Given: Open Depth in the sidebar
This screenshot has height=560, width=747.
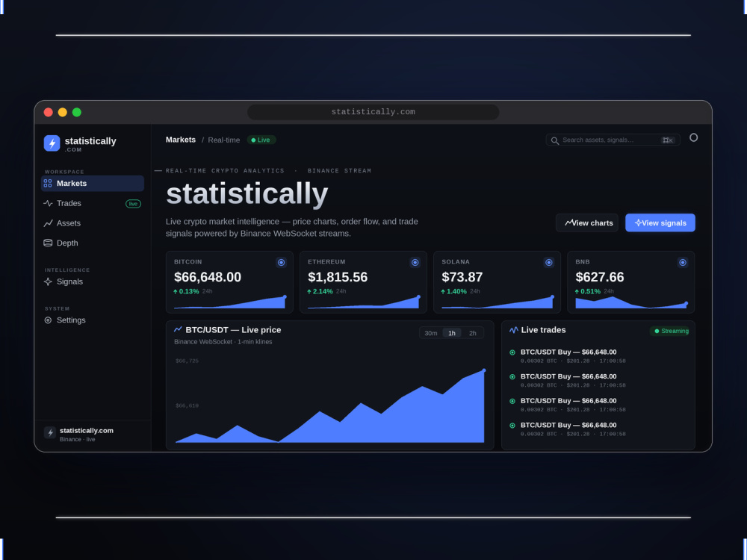Looking at the screenshot, I should point(93,243).
